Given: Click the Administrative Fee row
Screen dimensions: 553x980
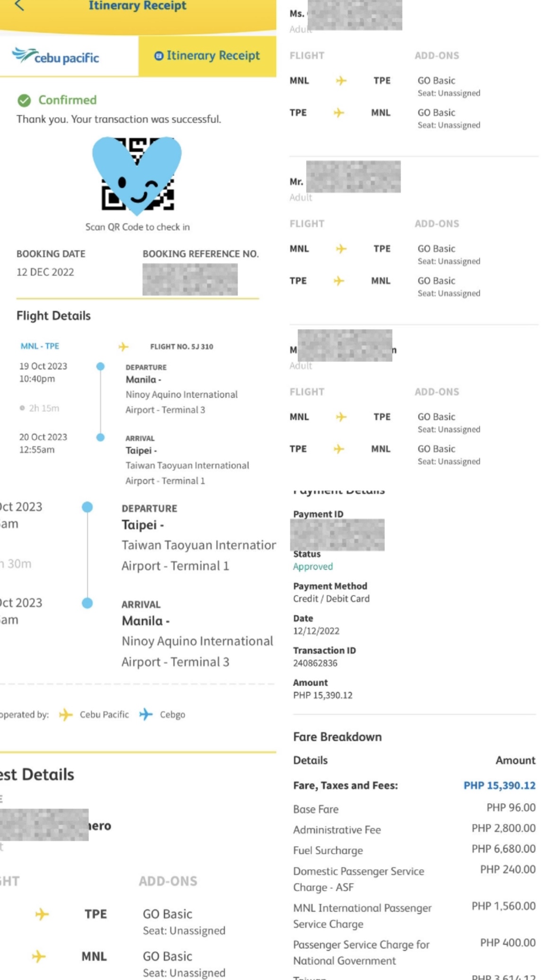Looking at the screenshot, I should coord(414,829).
